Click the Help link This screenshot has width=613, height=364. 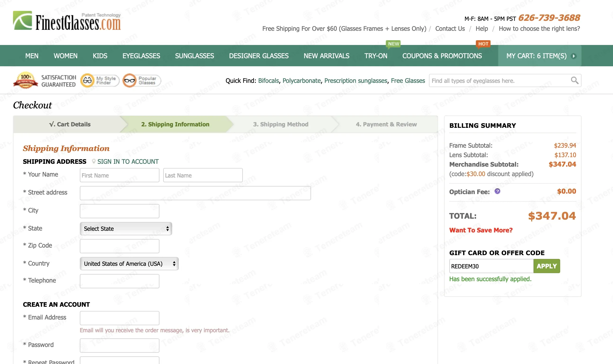tap(482, 29)
